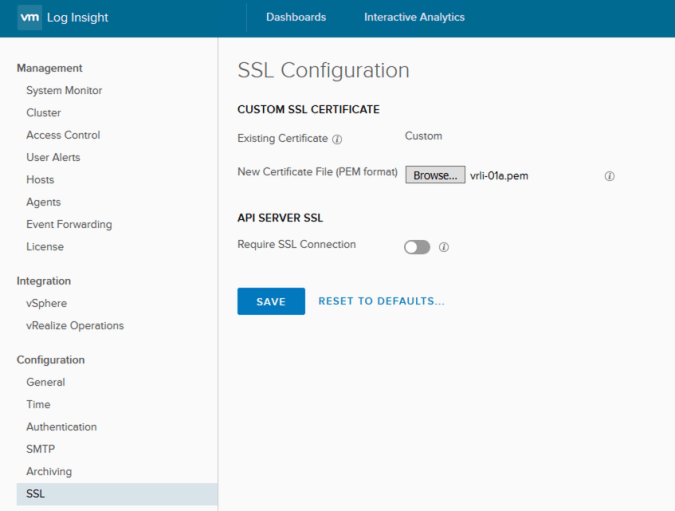675x511 pixels.
Task: Open System Monitor page
Action: 64,90
